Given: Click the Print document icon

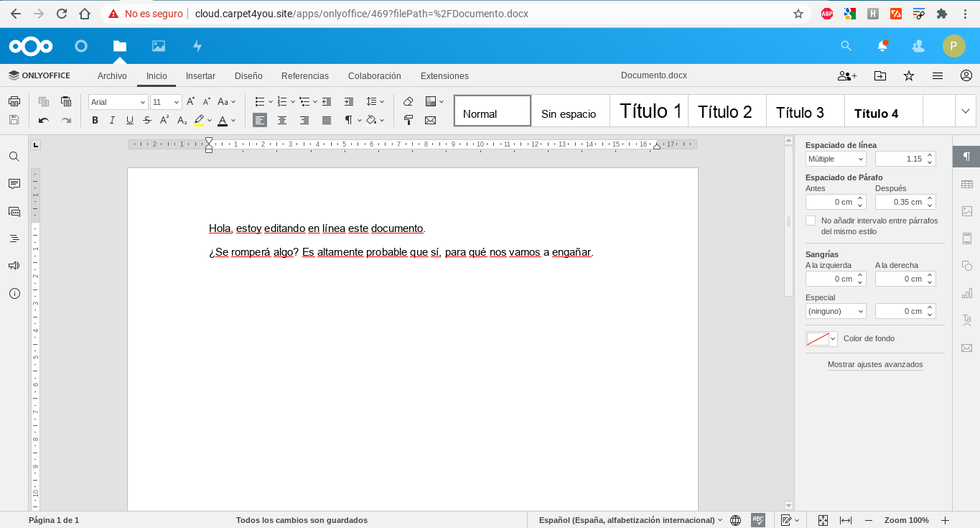Looking at the screenshot, I should coord(14,101).
